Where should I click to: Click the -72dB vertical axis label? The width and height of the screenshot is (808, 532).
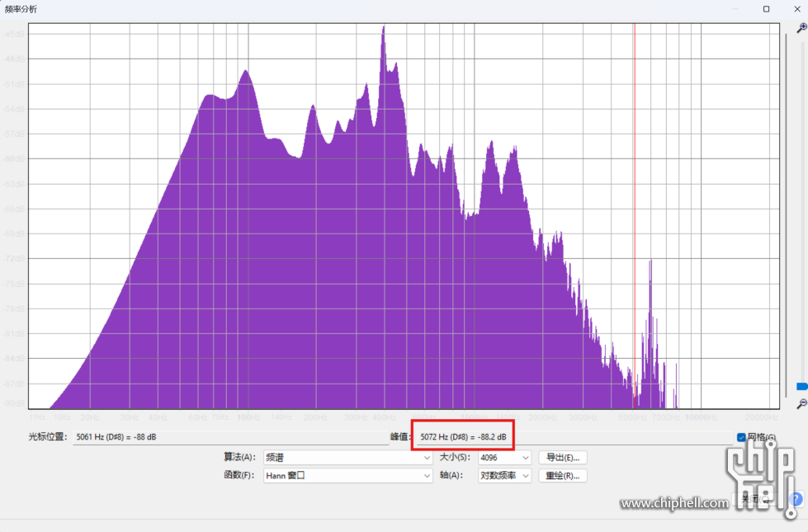[14, 258]
